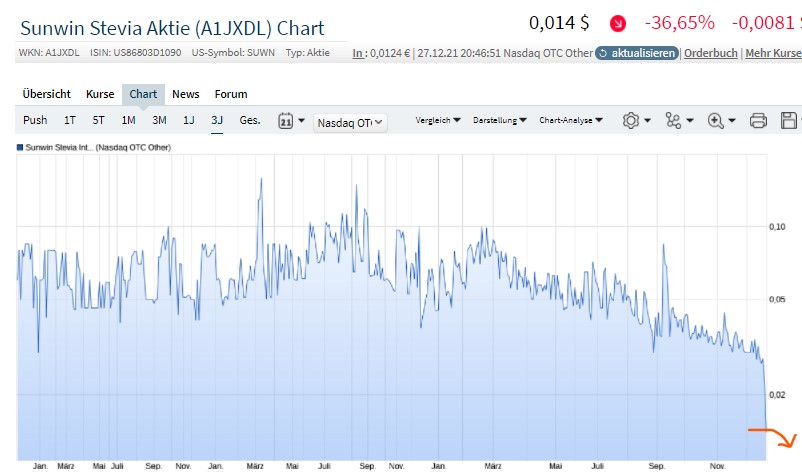Click the zoom magnifier icon
802x472 pixels.
pos(716,121)
